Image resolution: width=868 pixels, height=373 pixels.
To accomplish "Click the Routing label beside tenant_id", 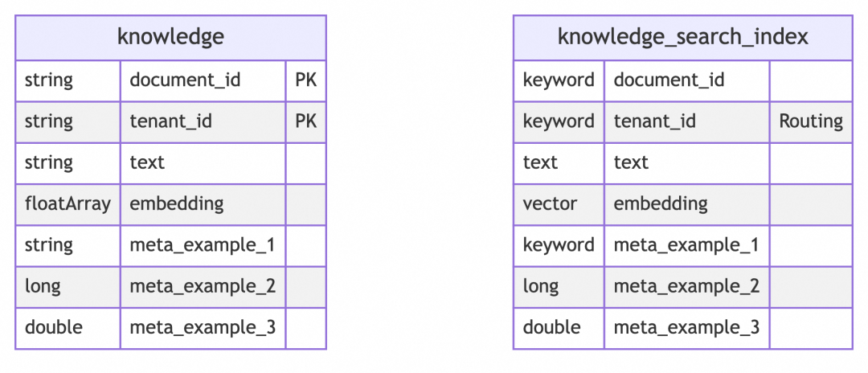I will 810,121.
